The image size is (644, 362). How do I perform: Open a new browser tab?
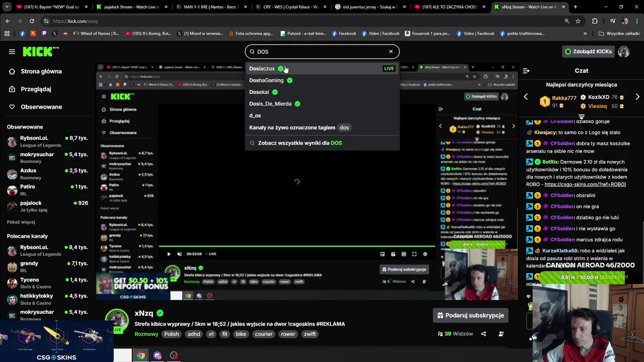pyautogui.click(x=575, y=7)
